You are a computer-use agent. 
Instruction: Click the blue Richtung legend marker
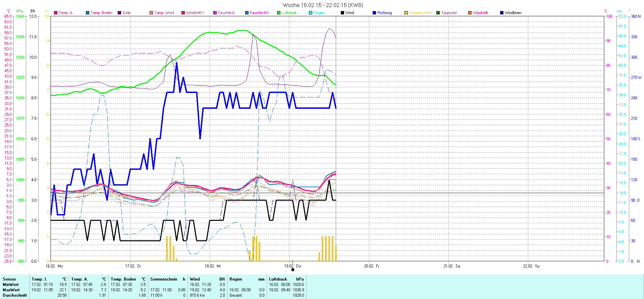pos(374,13)
